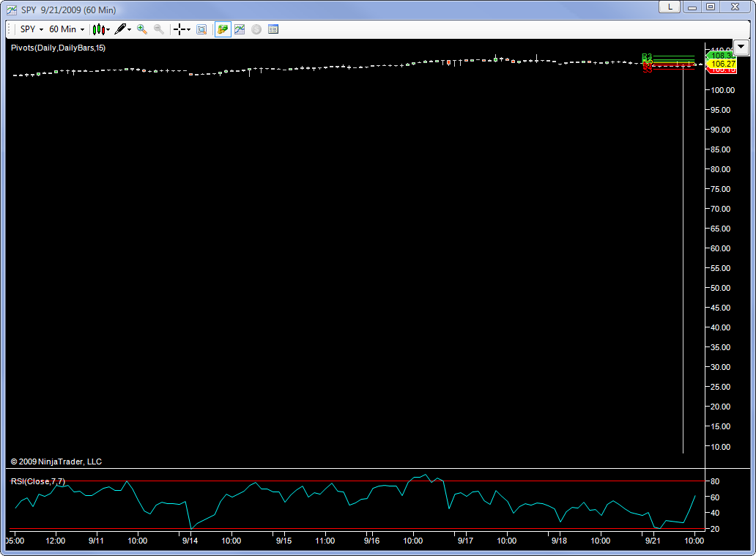Select the drawing tools pen icon

[121, 29]
